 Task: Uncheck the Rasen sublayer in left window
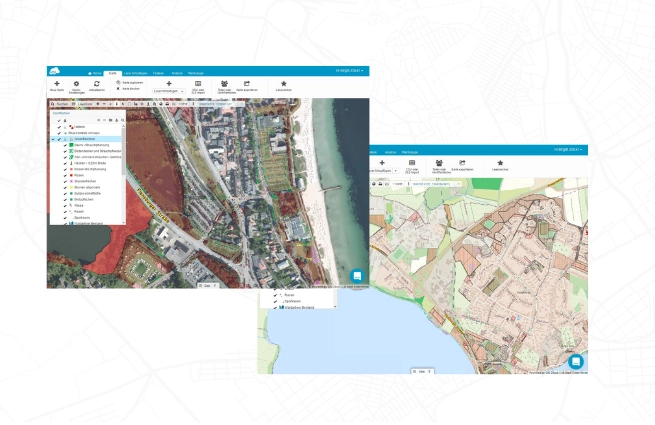65,212
